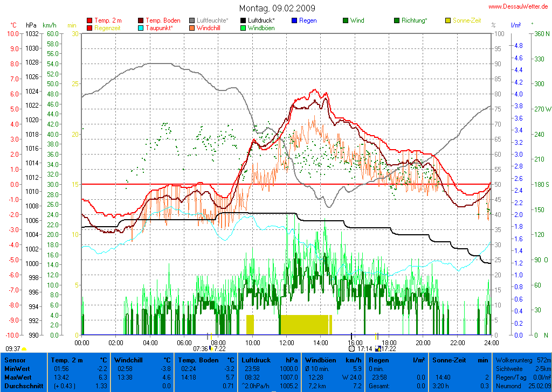This screenshot has width=552, height=392.
Task: Click the orange Windchill legend square
Action: click(x=192, y=27)
